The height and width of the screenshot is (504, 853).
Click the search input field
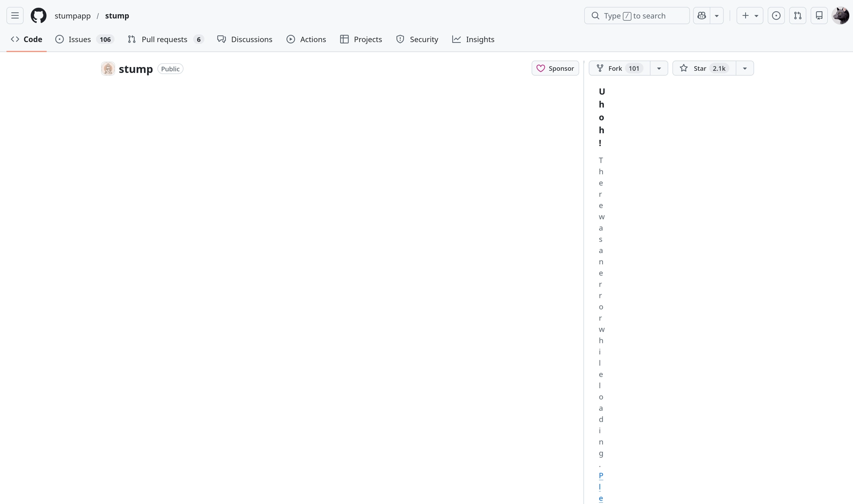coord(636,15)
